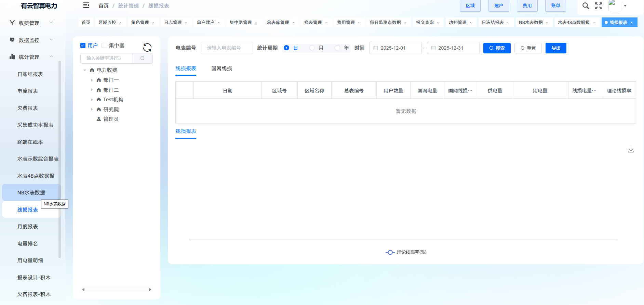
Task: Click the 电表编号 input field
Action: tap(227, 48)
